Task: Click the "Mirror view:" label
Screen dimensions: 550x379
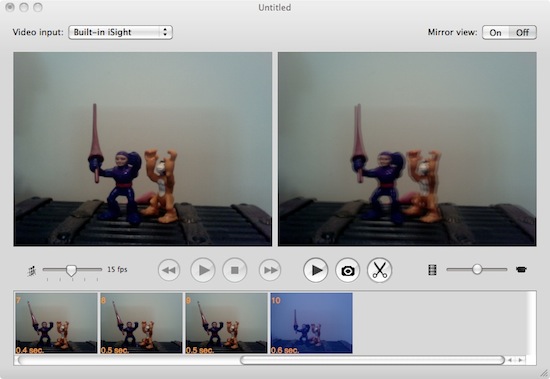Action: [452, 32]
